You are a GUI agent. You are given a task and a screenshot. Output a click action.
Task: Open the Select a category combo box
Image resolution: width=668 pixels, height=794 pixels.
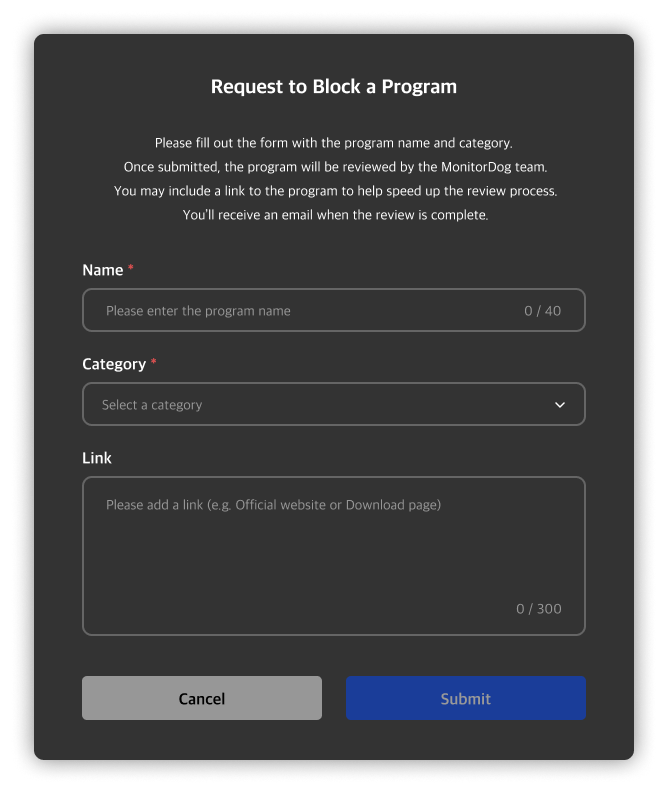[x=333, y=405]
